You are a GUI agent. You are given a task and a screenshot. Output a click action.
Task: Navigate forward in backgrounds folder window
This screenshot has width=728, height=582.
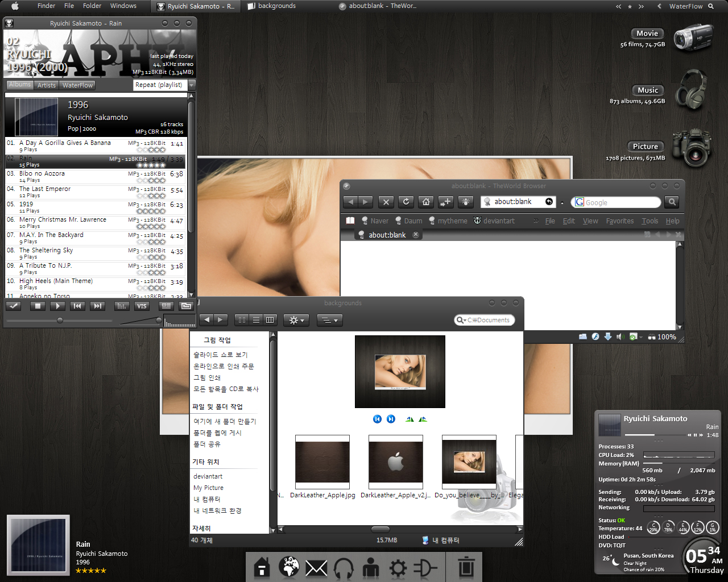[x=221, y=320]
